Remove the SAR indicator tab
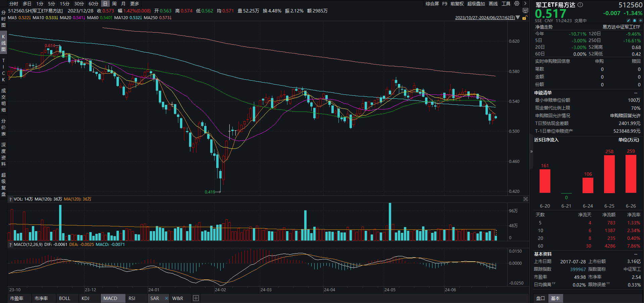 tap(166, 298)
